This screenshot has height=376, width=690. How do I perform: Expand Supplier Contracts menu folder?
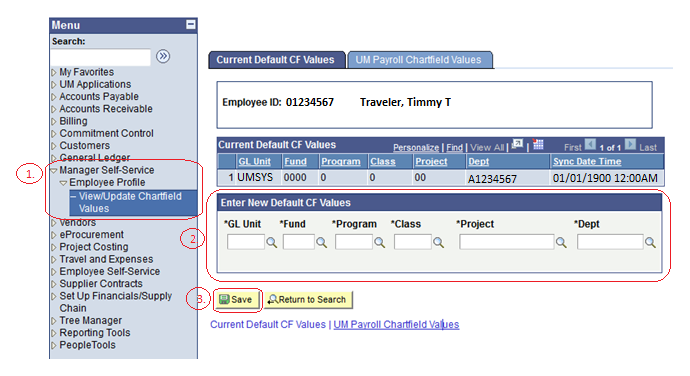[54, 284]
